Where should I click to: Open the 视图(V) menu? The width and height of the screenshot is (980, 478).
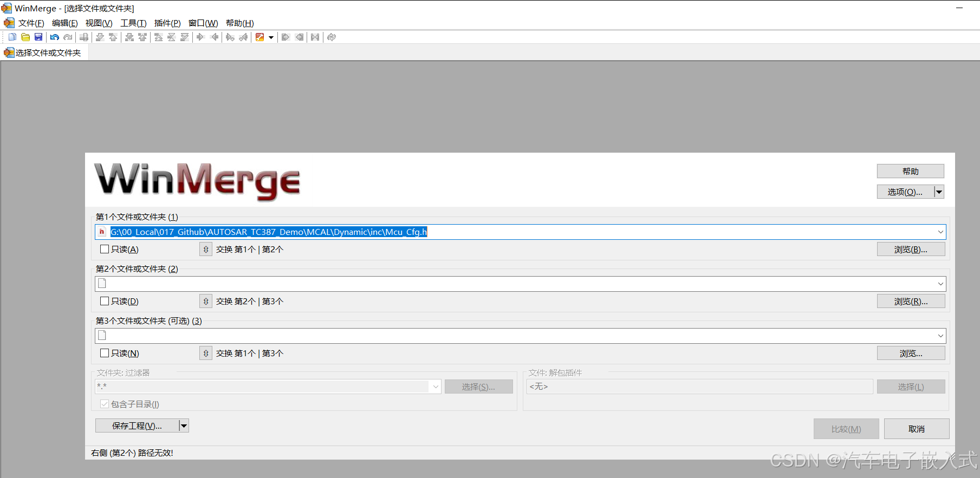pyautogui.click(x=99, y=23)
